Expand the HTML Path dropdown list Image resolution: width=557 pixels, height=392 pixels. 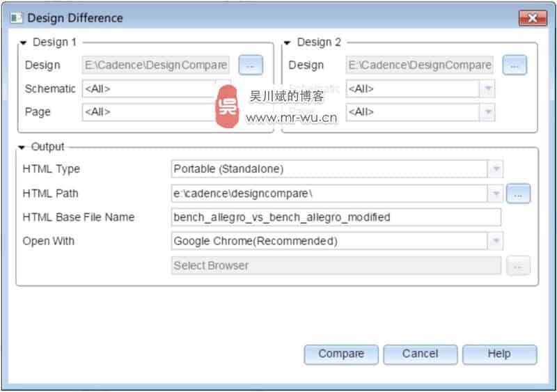click(495, 194)
